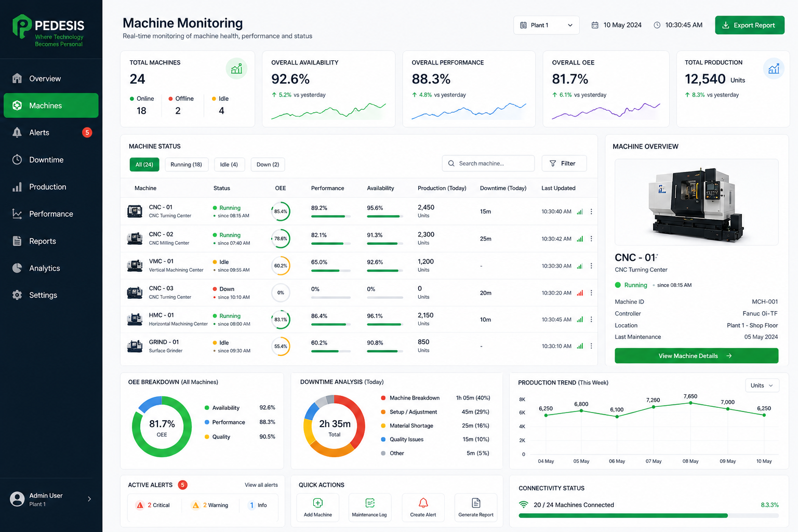
Task: Click the Generate Report quick action
Action: pos(476,508)
